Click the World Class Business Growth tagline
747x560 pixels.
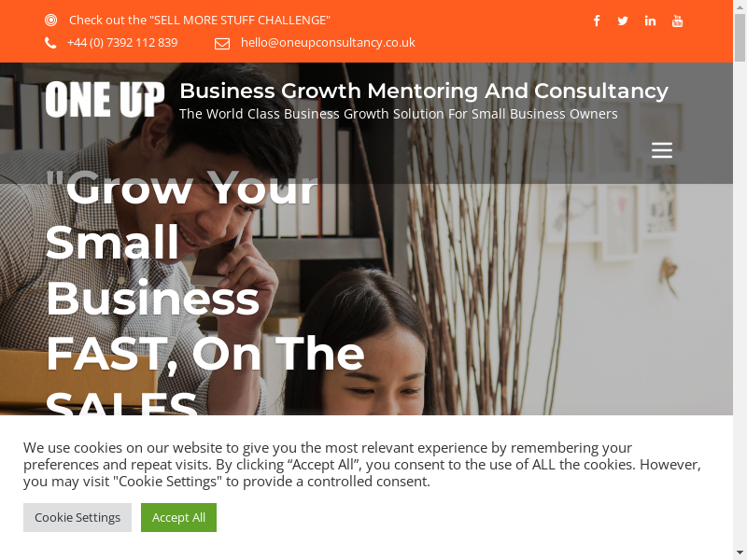point(399,114)
